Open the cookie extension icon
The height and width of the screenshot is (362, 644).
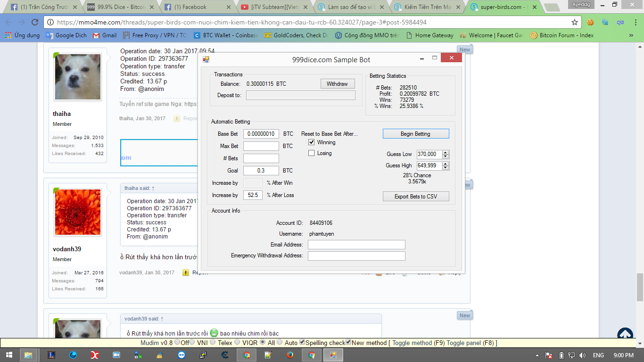pos(590,22)
